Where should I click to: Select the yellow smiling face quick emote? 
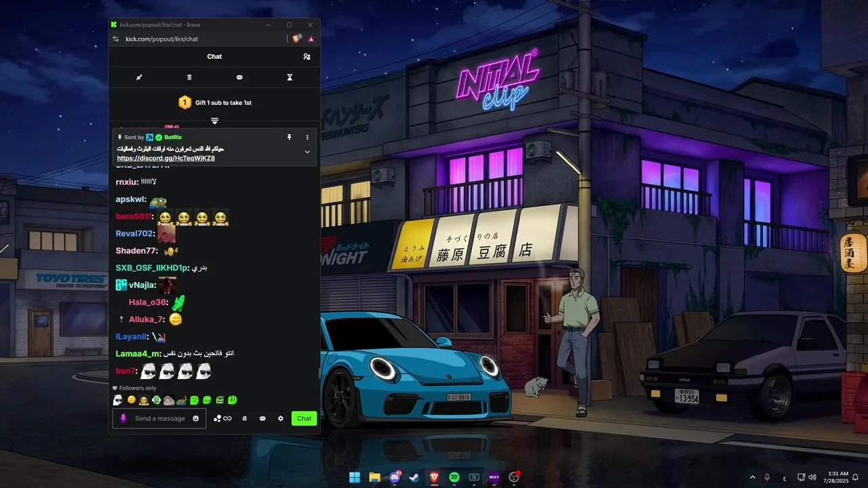[x=132, y=400]
